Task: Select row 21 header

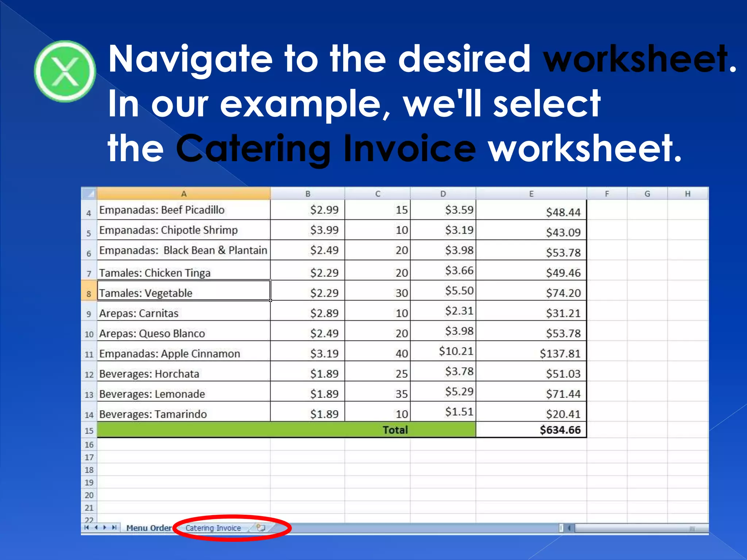Action: [89, 507]
